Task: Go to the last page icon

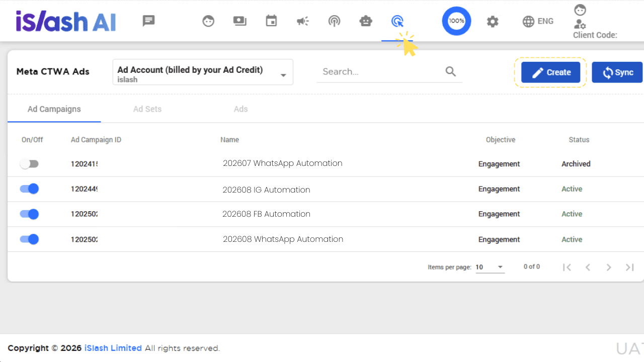Action: 629,267
